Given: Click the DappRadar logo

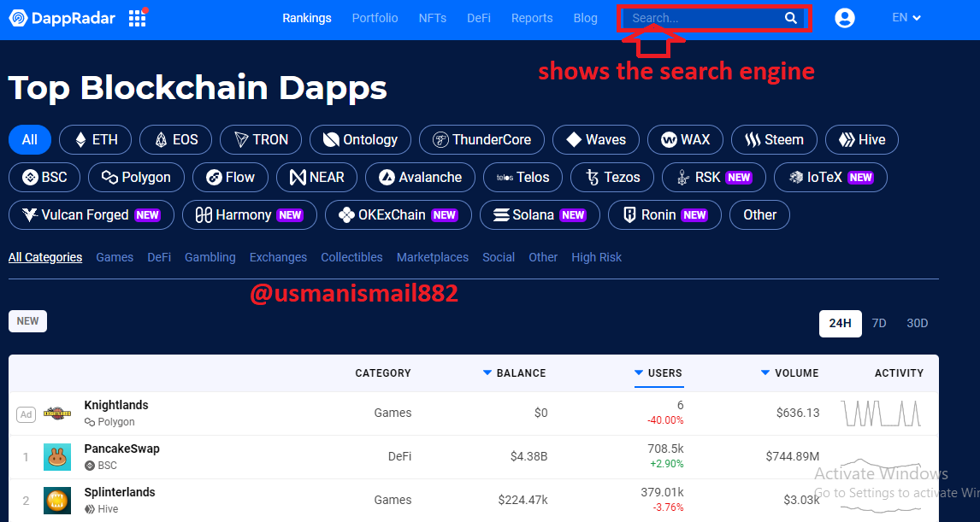Looking at the screenshot, I should (x=62, y=18).
